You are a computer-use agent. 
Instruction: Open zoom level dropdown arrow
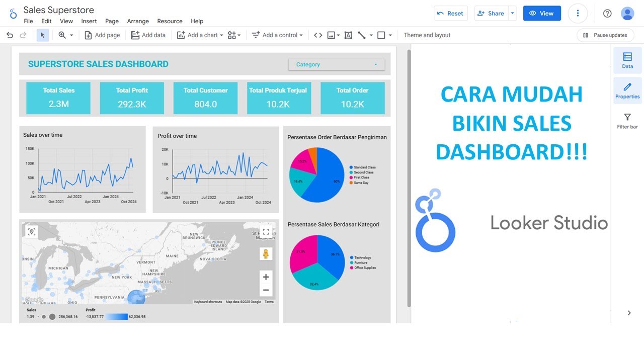click(71, 35)
